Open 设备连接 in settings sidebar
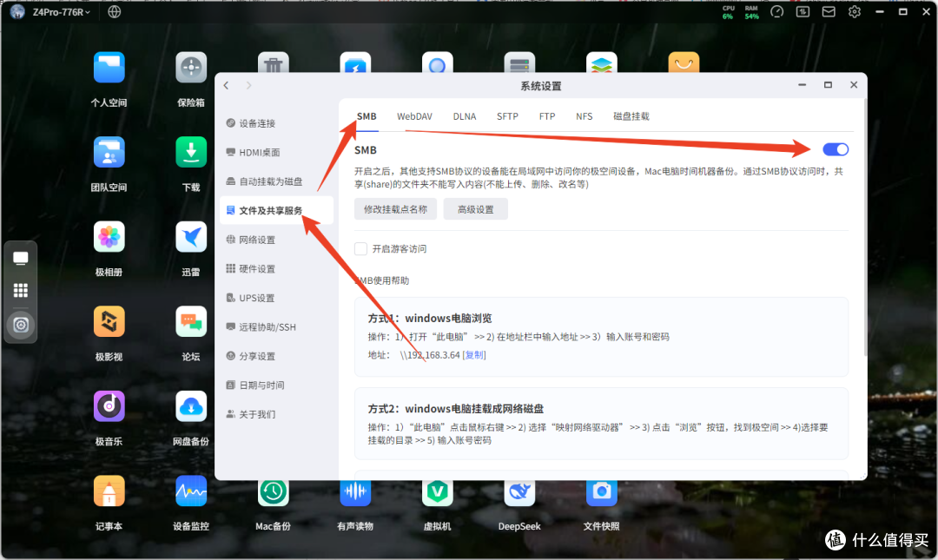This screenshot has height=560, width=938. tap(276, 123)
